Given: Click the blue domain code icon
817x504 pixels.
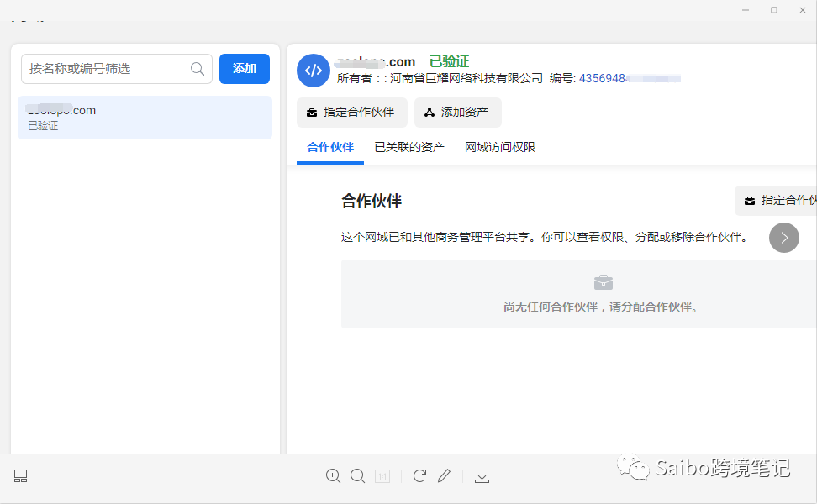Looking at the screenshot, I should [314, 71].
